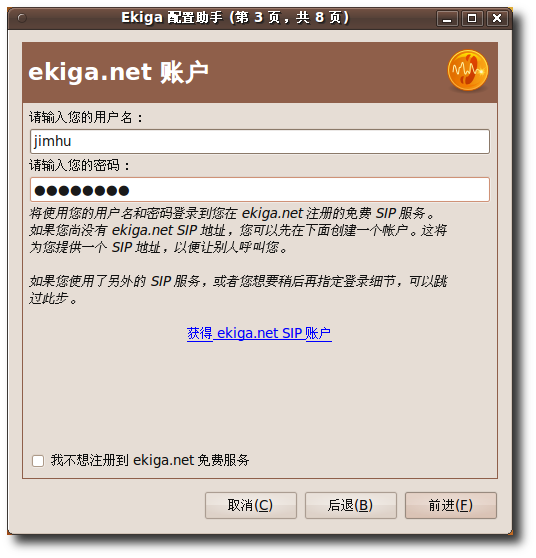Maximize the Ekiga configuration assistant window
Image resolution: width=536 pixels, height=558 pixels.
472,18
